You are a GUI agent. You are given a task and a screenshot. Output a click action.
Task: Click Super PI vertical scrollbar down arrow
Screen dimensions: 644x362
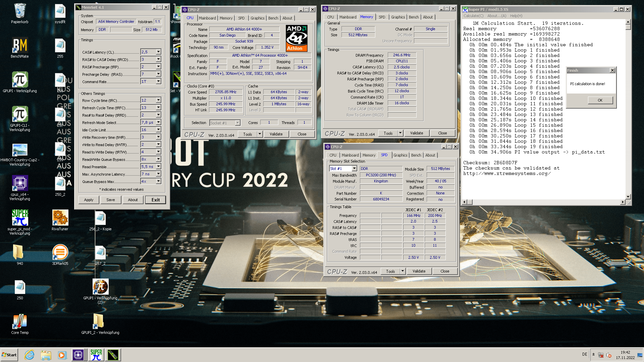click(628, 197)
